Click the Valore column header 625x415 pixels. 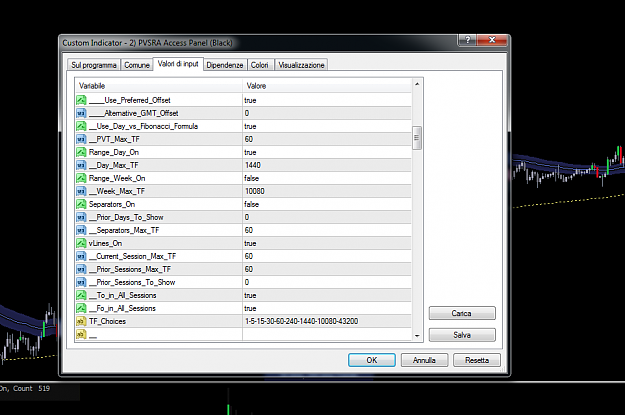[327, 86]
